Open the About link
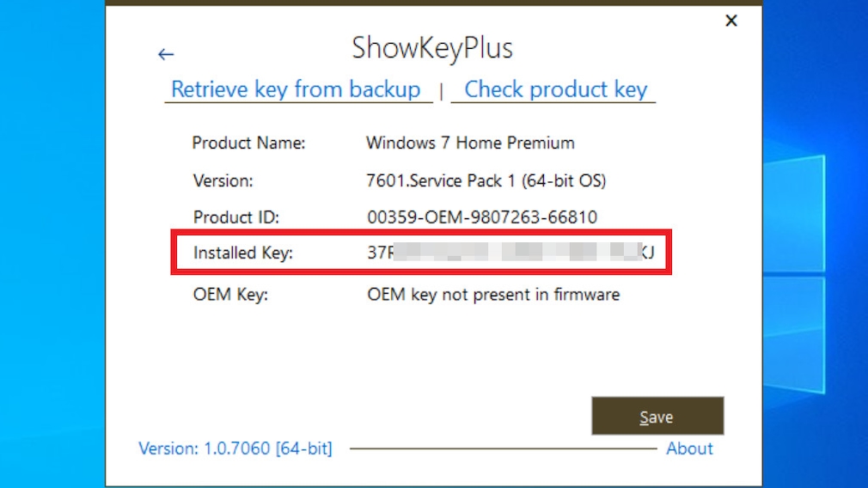 pos(689,448)
